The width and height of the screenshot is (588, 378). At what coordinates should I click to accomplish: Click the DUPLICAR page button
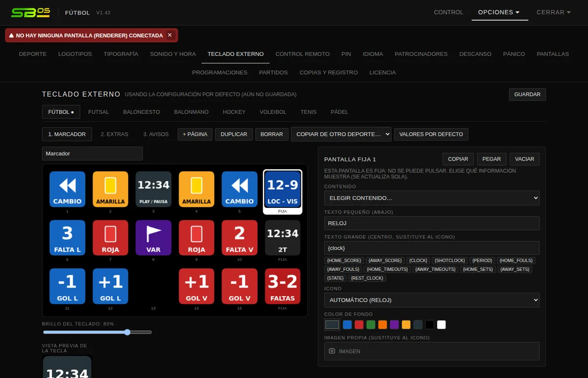[234, 134]
